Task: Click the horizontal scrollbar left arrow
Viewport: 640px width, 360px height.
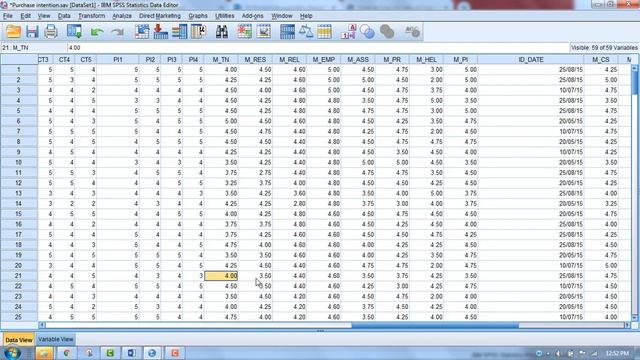Action: [x=42, y=325]
